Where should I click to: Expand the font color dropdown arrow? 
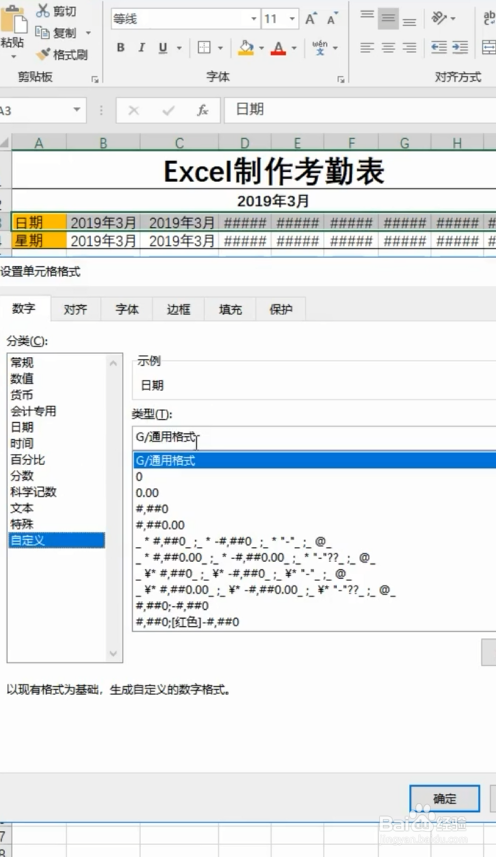(294, 48)
